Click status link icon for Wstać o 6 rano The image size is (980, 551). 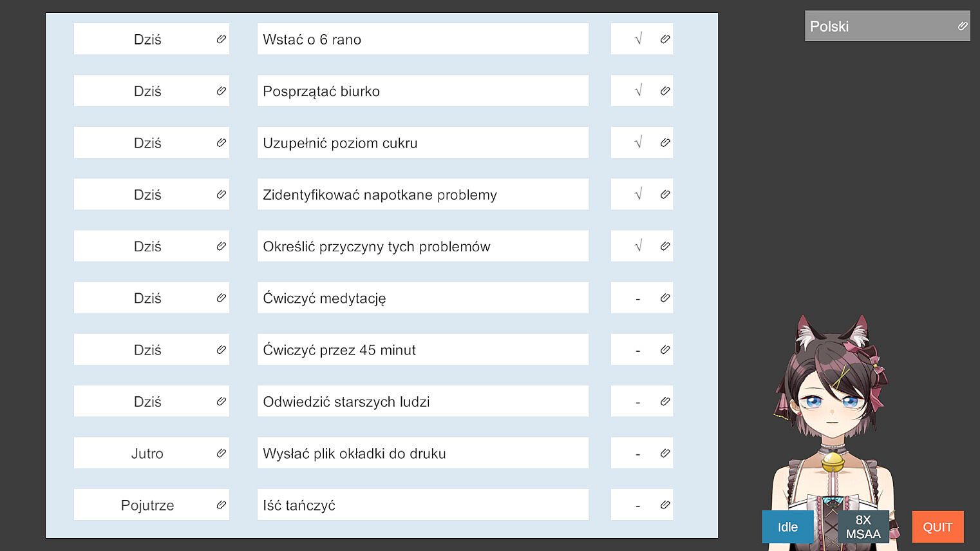pos(665,39)
